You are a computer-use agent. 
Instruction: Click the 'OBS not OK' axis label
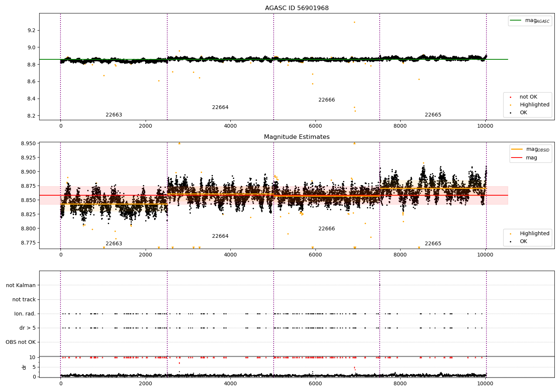click(21, 342)
